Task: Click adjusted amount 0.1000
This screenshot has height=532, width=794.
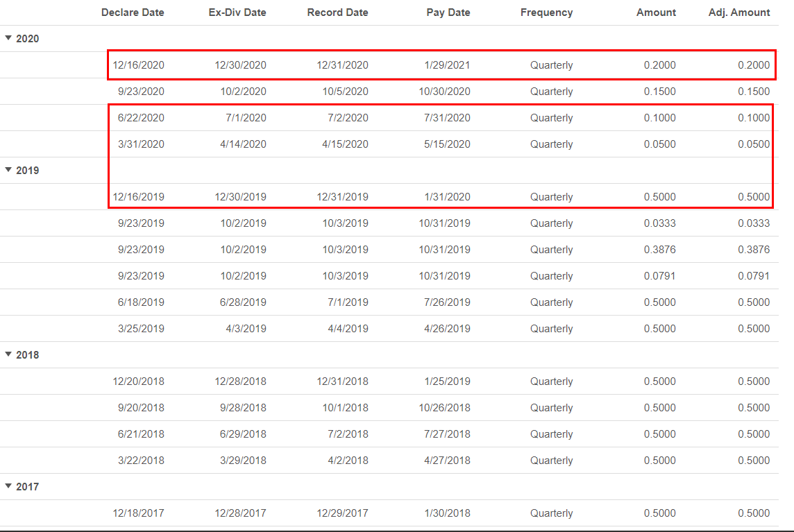Action: (x=754, y=117)
